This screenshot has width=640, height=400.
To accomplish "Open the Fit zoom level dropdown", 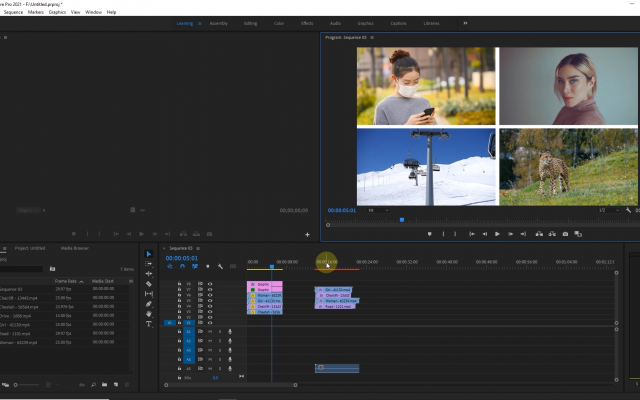I will 378,210.
